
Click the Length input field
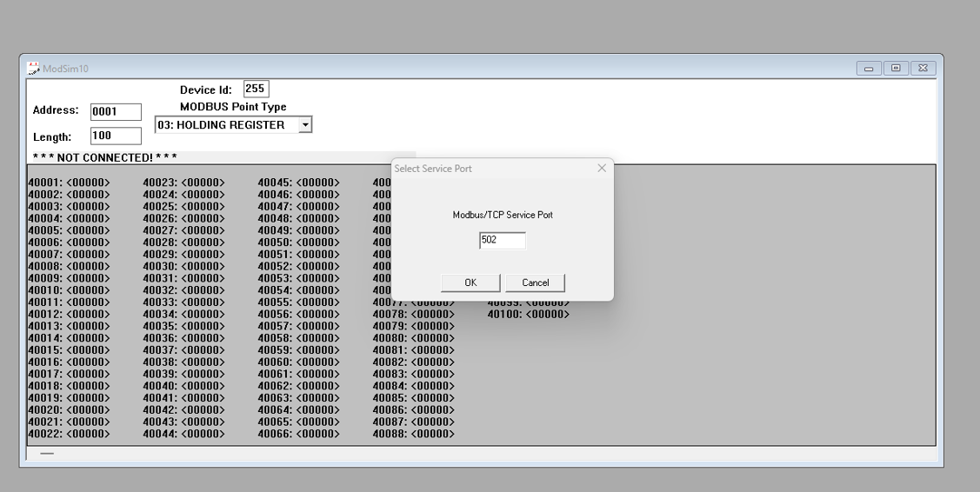pyautogui.click(x=117, y=136)
